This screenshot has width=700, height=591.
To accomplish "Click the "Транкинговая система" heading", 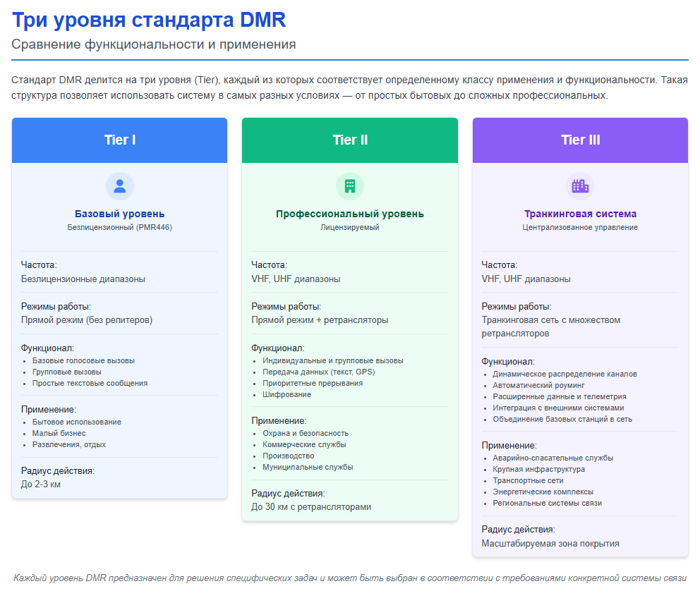I will 580,214.
